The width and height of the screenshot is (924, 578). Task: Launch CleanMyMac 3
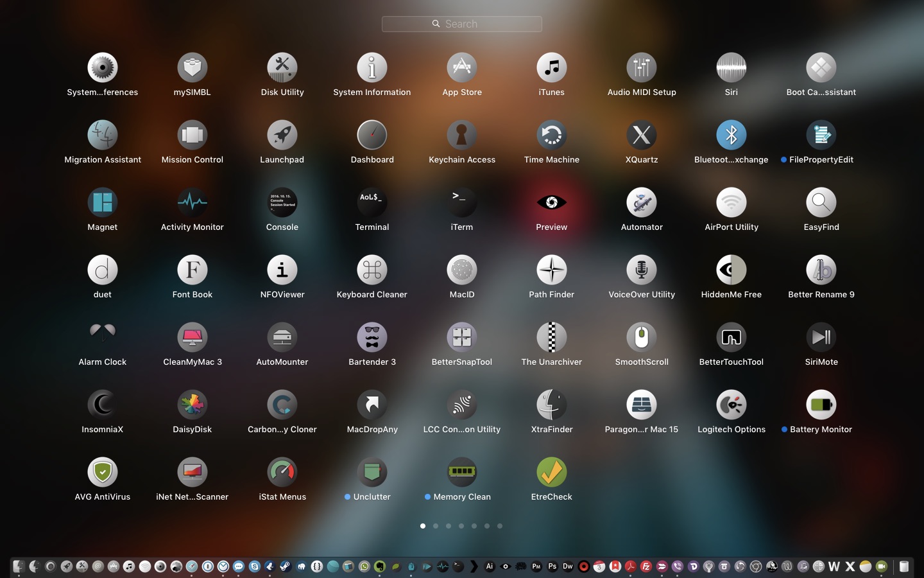point(193,337)
